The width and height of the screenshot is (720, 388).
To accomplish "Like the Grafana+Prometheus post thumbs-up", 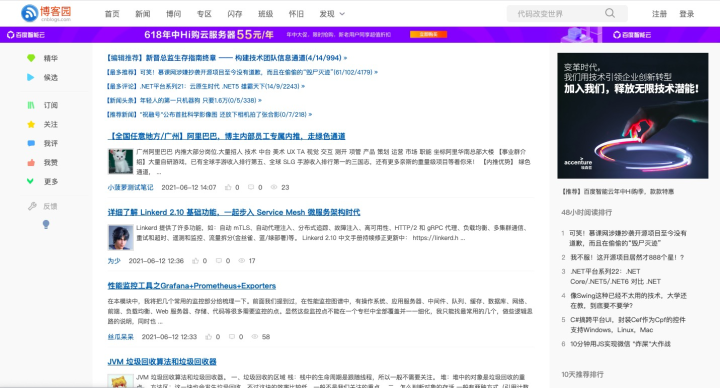I will (x=208, y=337).
